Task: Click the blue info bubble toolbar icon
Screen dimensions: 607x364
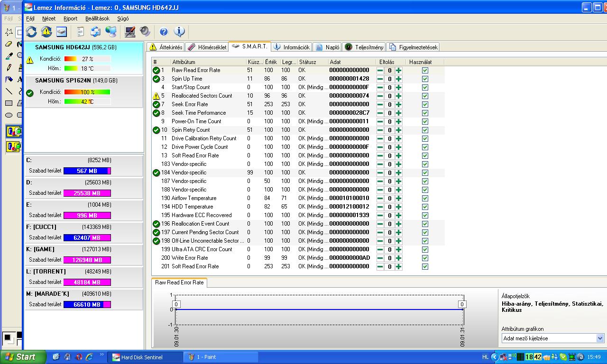Action: click(179, 32)
